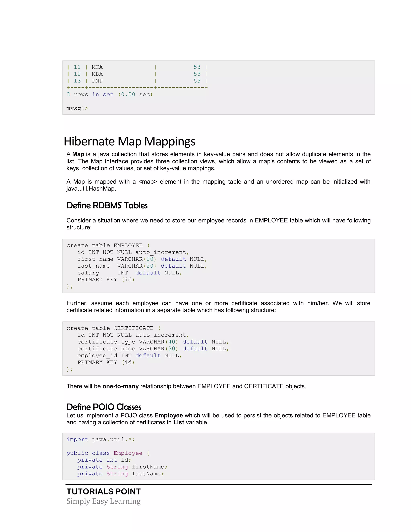
Task: Click the bold 'one-to-many' text
Action: click(x=121, y=386)
